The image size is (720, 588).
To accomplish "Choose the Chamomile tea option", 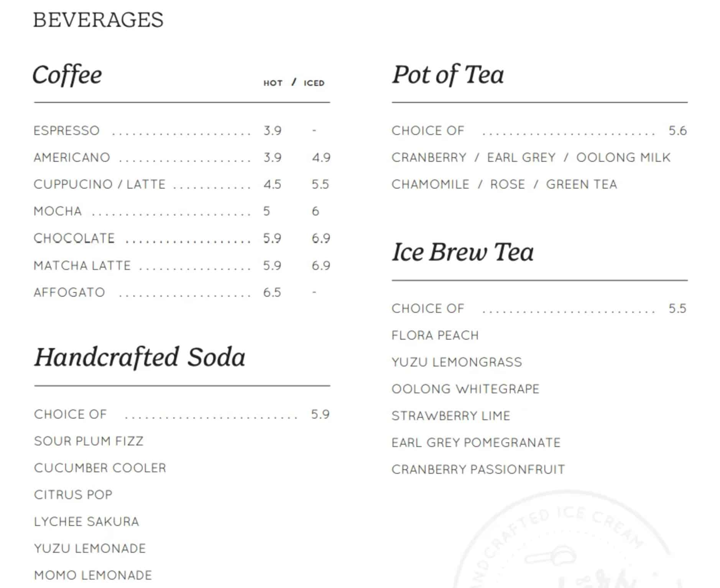I will click(x=430, y=184).
